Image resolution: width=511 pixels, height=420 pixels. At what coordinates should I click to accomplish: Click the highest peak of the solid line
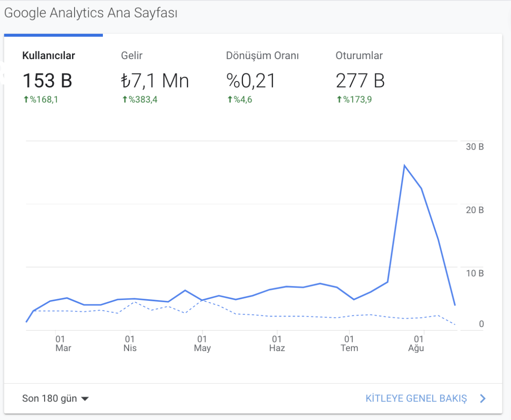click(x=404, y=165)
